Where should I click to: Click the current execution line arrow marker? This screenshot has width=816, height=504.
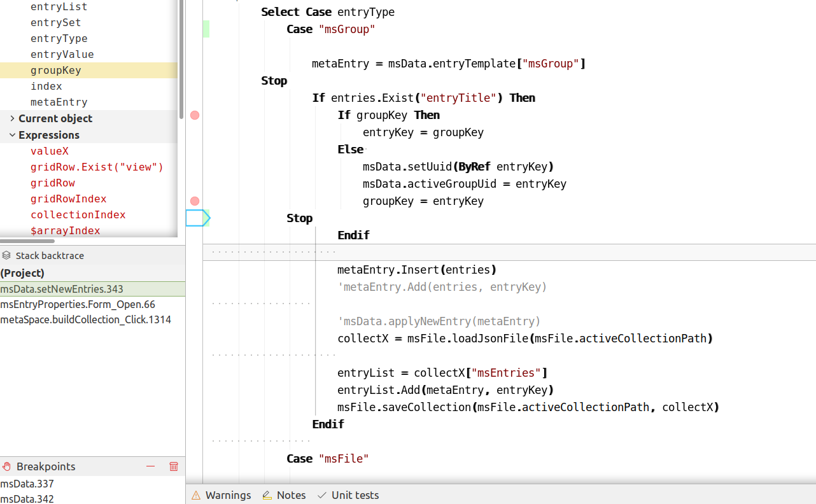pyautogui.click(x=197, y=218)
